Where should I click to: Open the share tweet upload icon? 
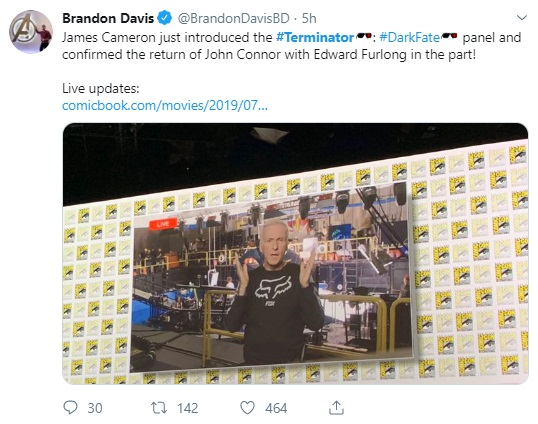[336, 408]
